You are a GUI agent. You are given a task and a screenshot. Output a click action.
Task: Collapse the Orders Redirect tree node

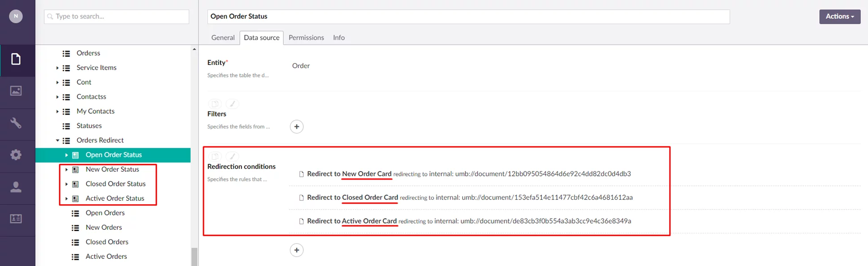point(57,140)
